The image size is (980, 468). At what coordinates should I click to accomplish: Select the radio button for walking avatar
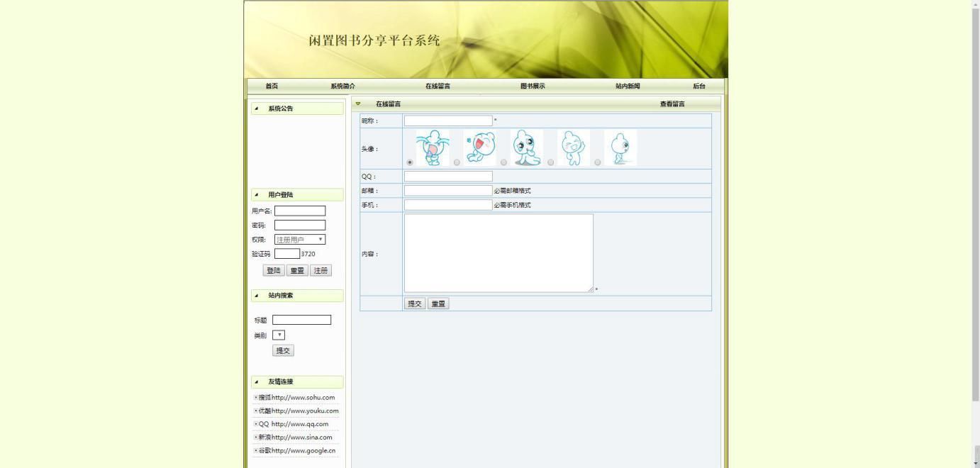tap(598, 162)
